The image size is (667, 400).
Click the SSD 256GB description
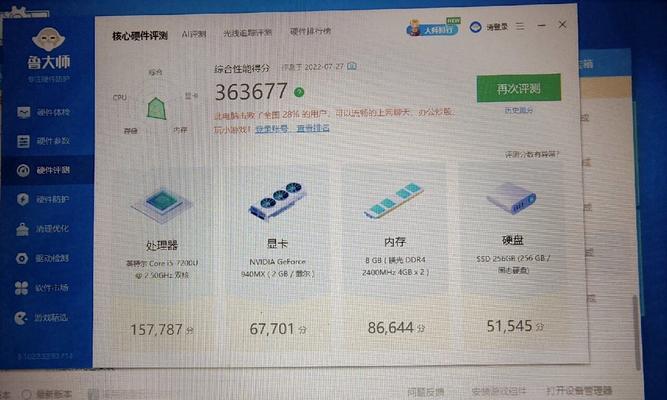point(513,264)
